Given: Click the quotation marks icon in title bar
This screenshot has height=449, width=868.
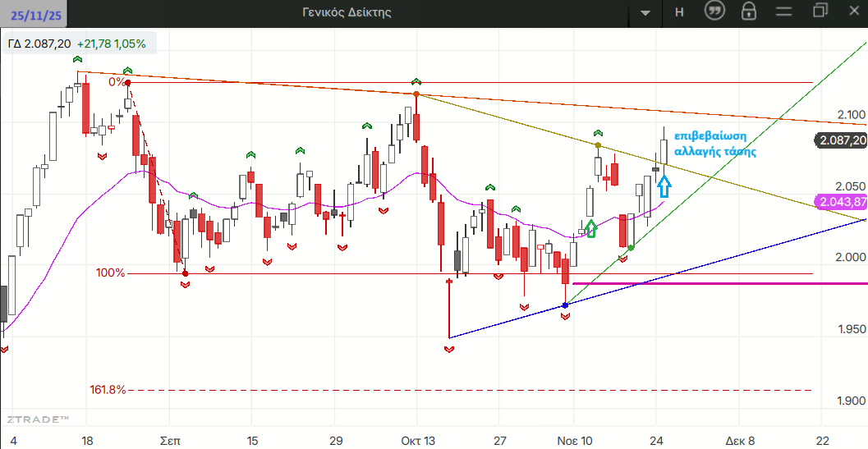Looking at the screenshot, I should [714, 11].
